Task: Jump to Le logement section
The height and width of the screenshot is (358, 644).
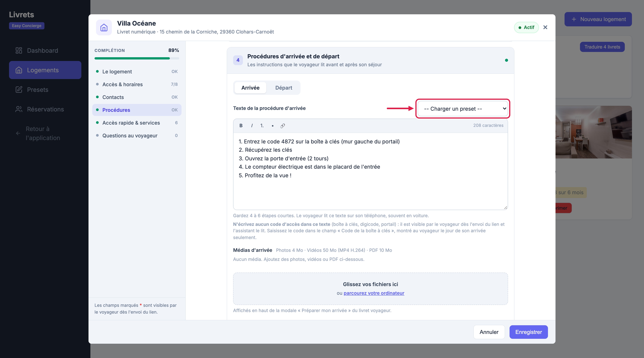Action: (137, 72)
